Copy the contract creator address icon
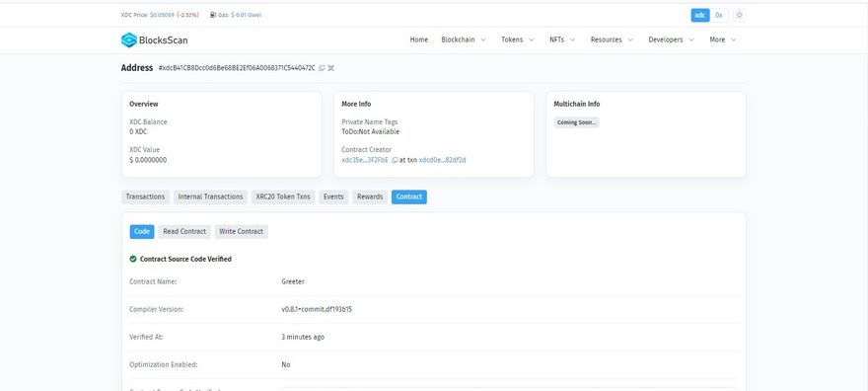868x391 pixels. (x=395, y=160)
